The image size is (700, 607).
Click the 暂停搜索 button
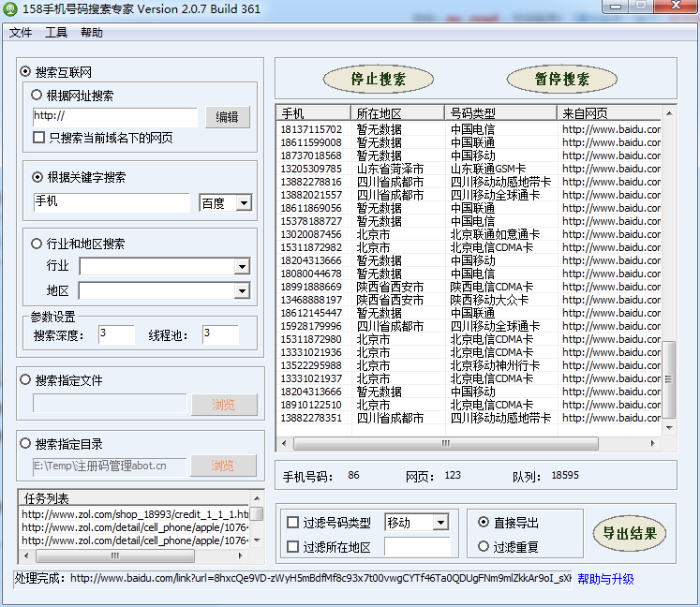[562, 80]
